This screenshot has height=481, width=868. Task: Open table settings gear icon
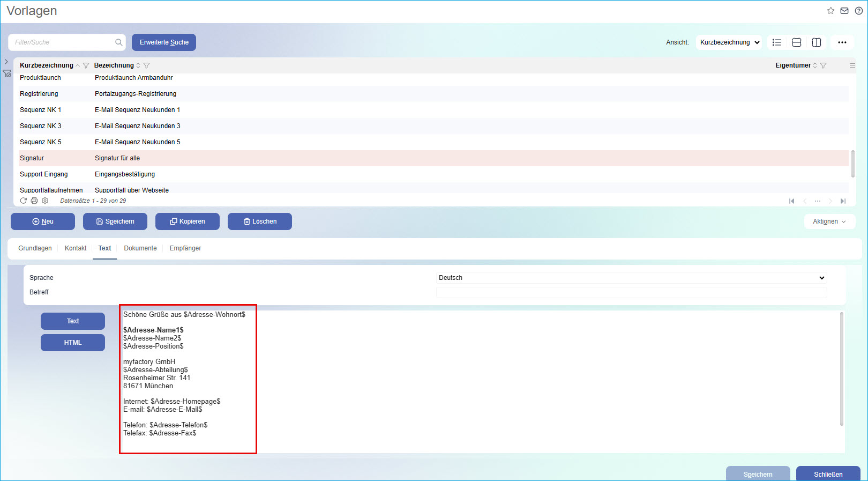pos(45,201)
